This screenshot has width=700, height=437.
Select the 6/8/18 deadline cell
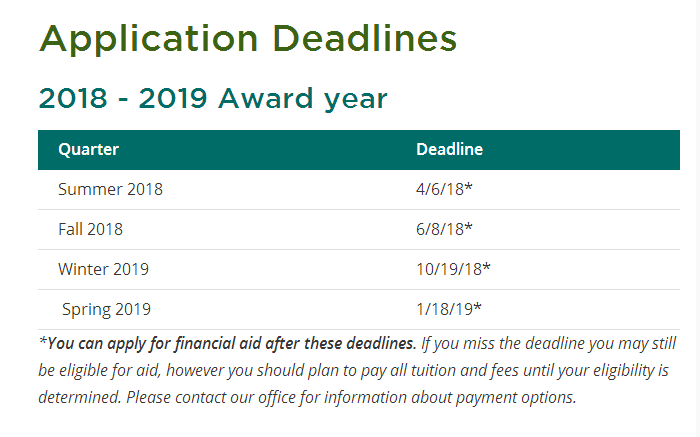(x=444, y=229)
